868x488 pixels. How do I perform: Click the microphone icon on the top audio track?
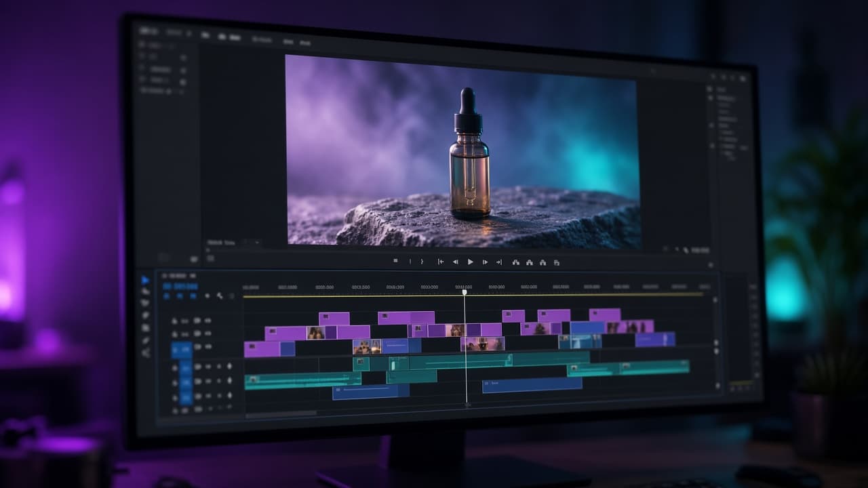229,367
